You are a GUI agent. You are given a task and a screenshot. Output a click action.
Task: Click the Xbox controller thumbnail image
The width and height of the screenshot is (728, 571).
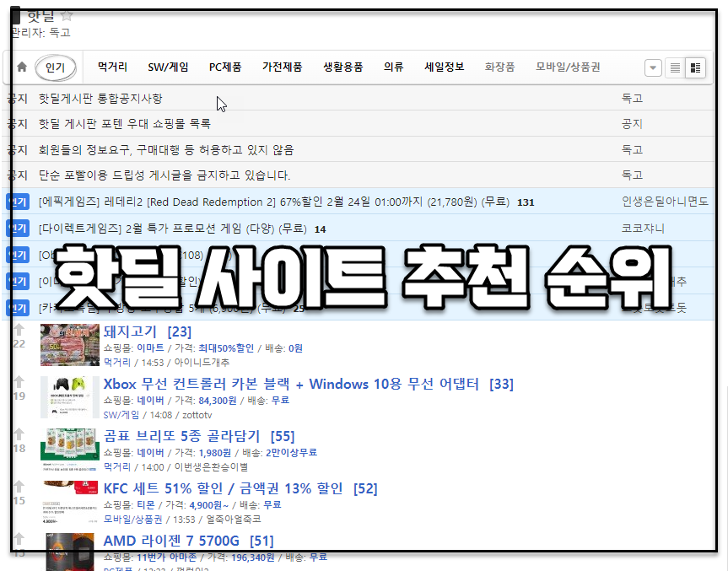69,396
